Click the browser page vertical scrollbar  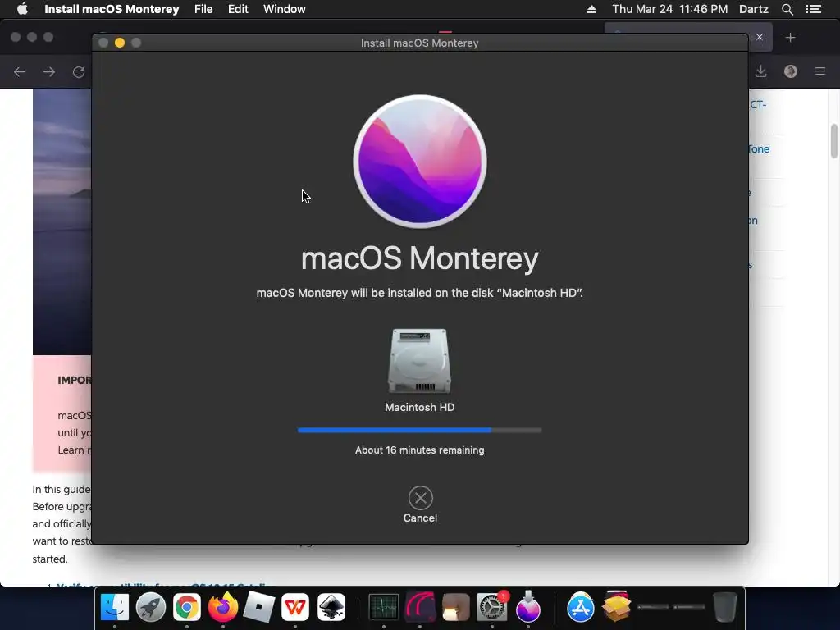coord(834,141)
